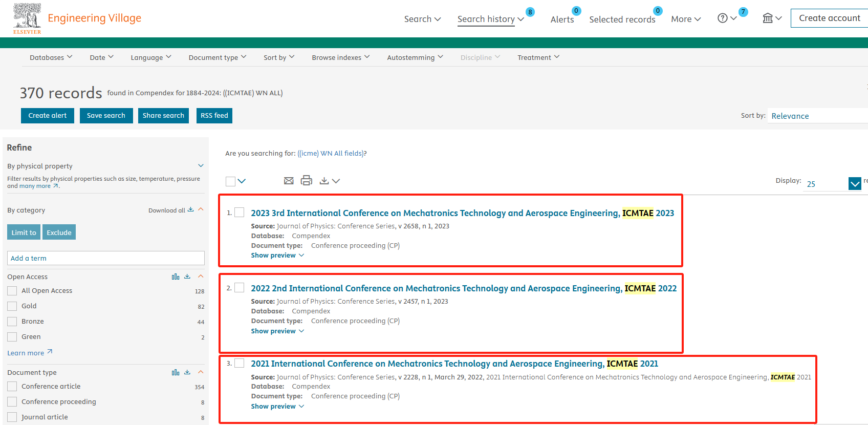Click the Limit to button
This screenshot has width=868, height=425.
pyautogui.click(x=24, y=232)
